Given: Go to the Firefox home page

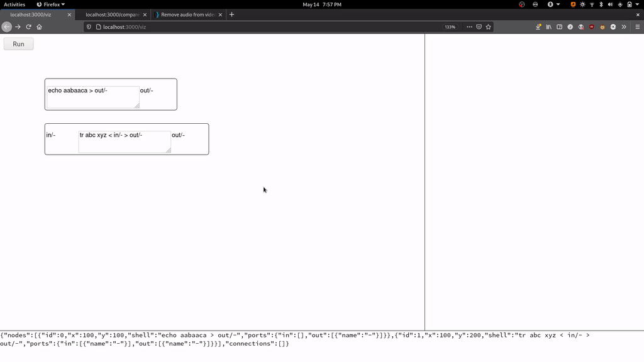Looking at the screenshot, I should (39, 27).
